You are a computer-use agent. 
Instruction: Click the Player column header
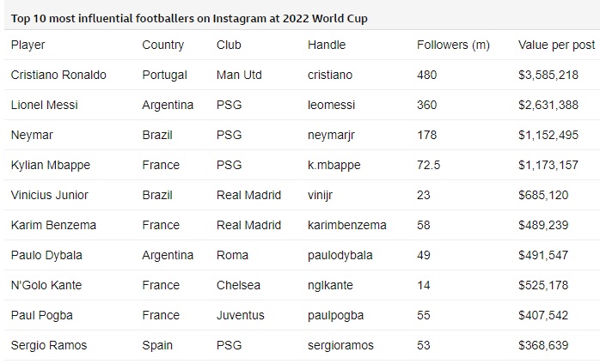point(28,45)
